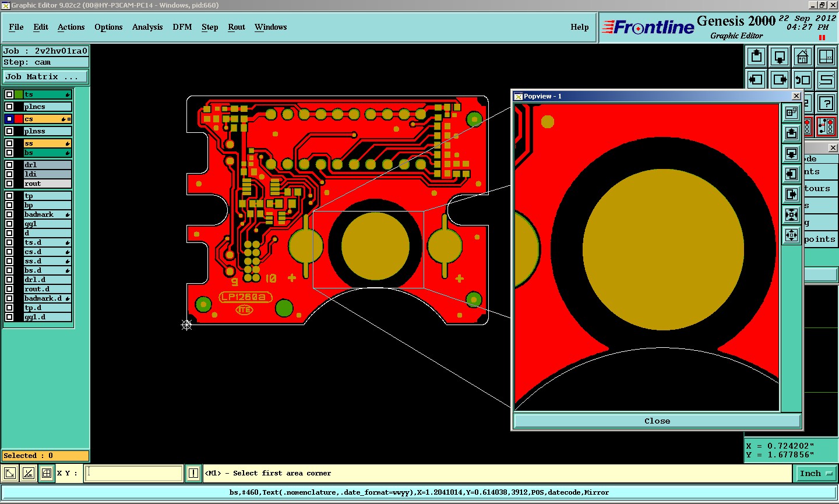
Task: Click the previous view undo-zoom icon
Action: pos(803,80)
